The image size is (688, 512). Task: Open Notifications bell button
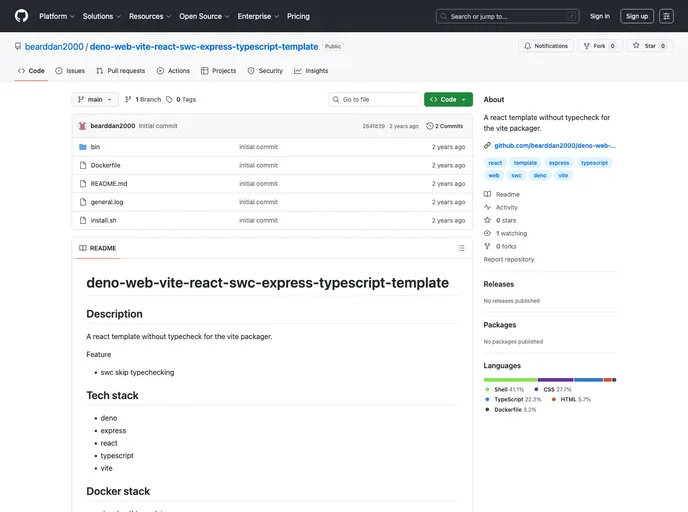546,46
